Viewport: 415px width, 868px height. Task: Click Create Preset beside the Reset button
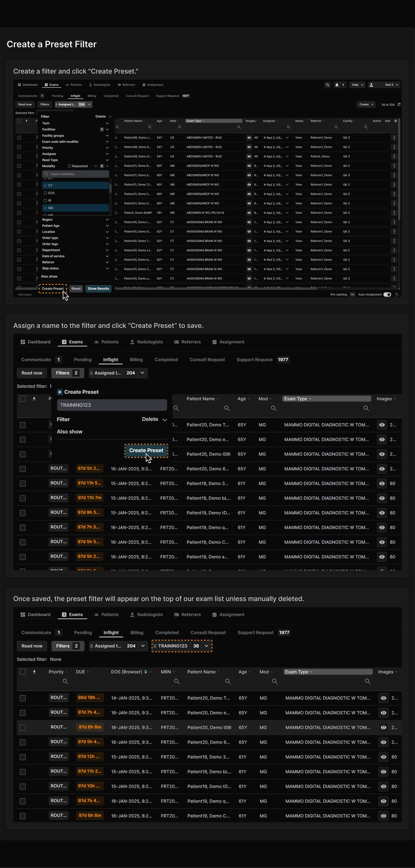(53, 288)
